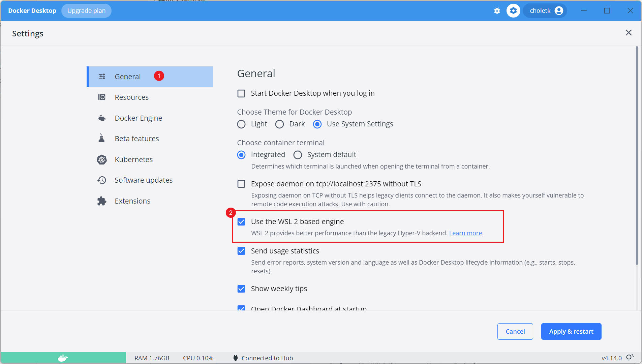This screenshot has width=642, height=364.
Task: Click the Docker Engine icon in sidebar
Action: (x=102, y=118)
